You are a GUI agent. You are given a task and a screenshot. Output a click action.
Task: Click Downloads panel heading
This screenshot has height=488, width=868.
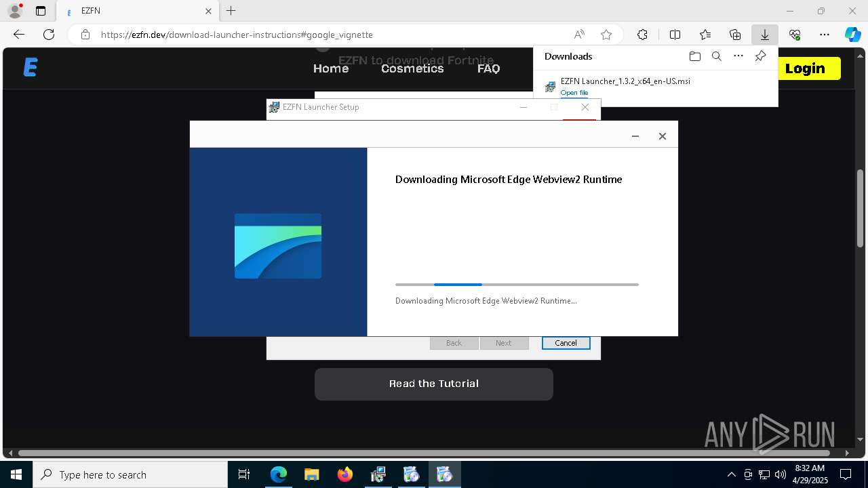tap(568, 56)
